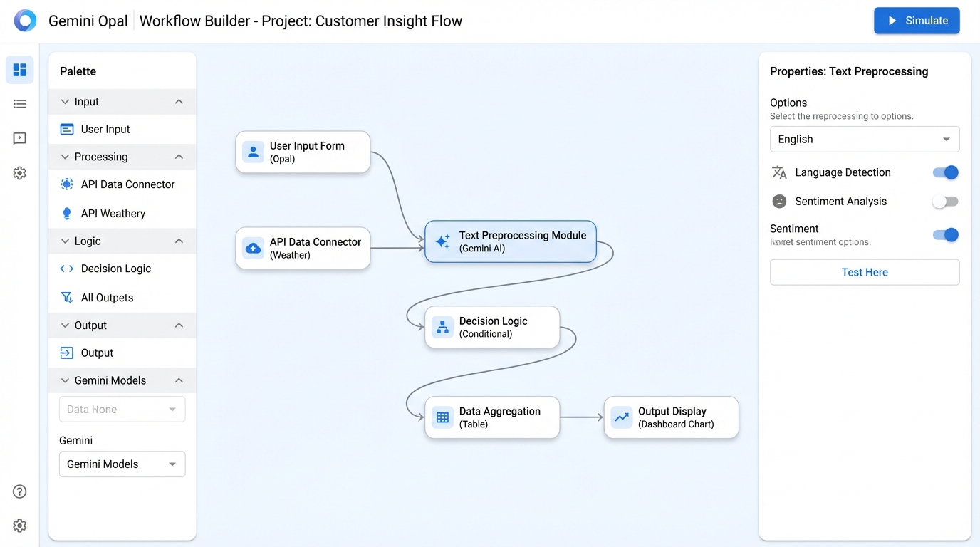Viewport: 980px width, 547px height.
Task: Turn off the Sentiment toggle
Action: 945,234
